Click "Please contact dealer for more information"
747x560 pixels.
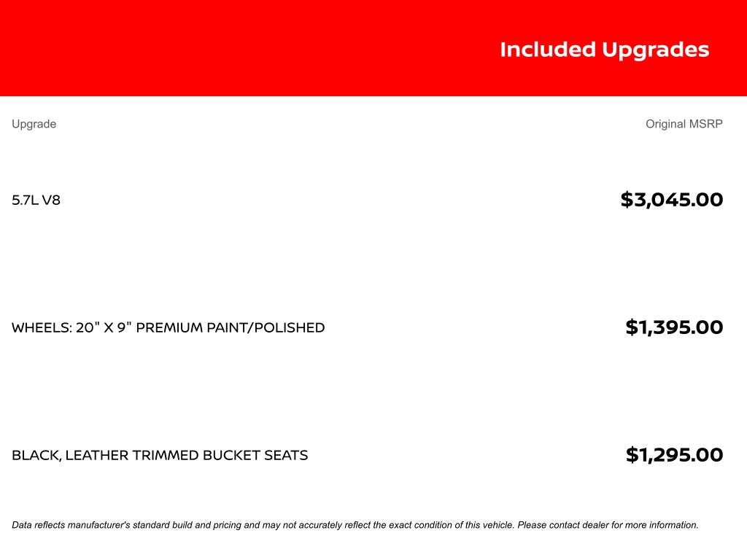[608, 525]
